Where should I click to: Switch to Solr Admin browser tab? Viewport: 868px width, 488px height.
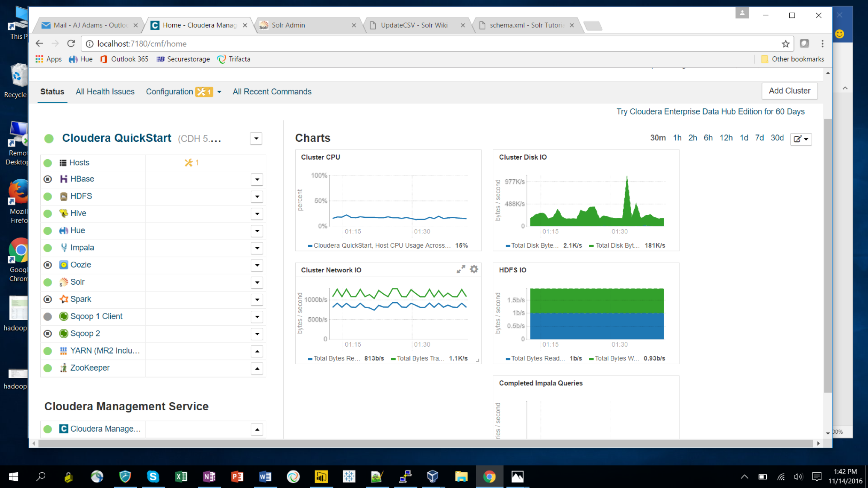308,25
